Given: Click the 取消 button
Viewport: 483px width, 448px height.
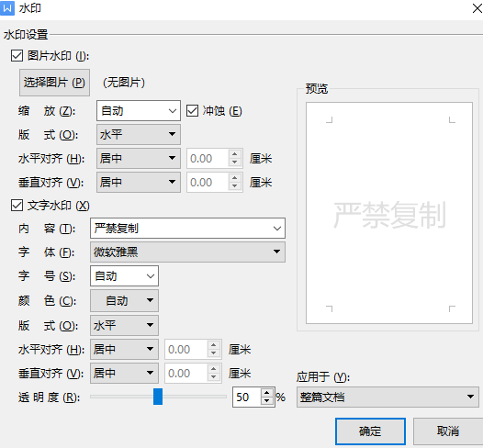Looking at the screenshot, I should [448, 431].
